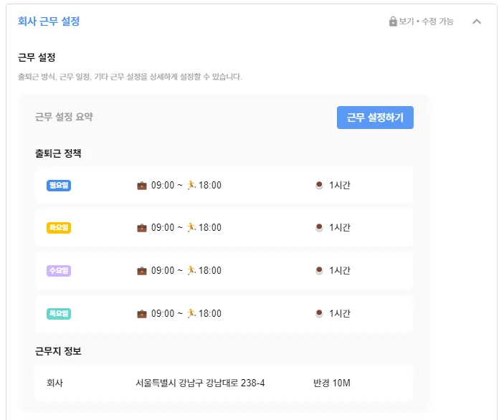Select the teal 목요일 day badge
Image resolution: width=504 pixels, height=420 pixels.
[x=59, y=314]
